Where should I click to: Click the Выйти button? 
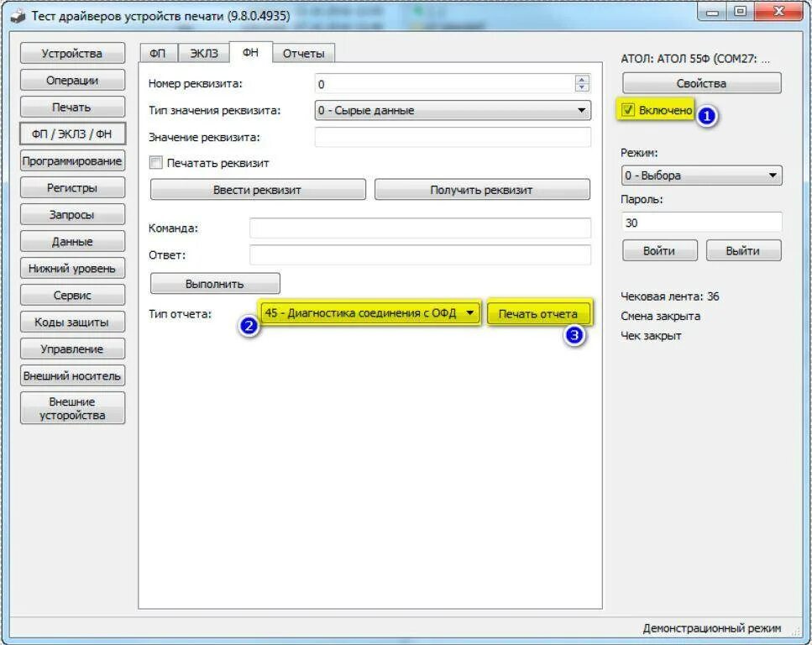pos(743,251)
